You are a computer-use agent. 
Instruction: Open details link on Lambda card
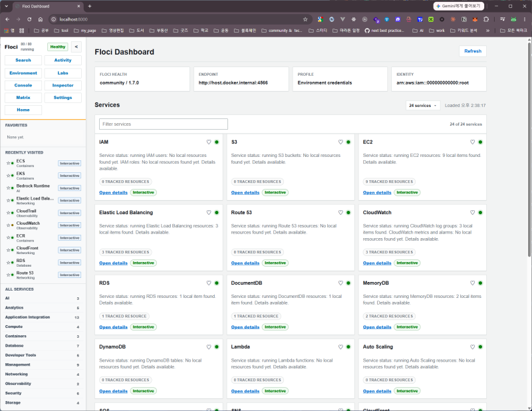coord(245,391)
